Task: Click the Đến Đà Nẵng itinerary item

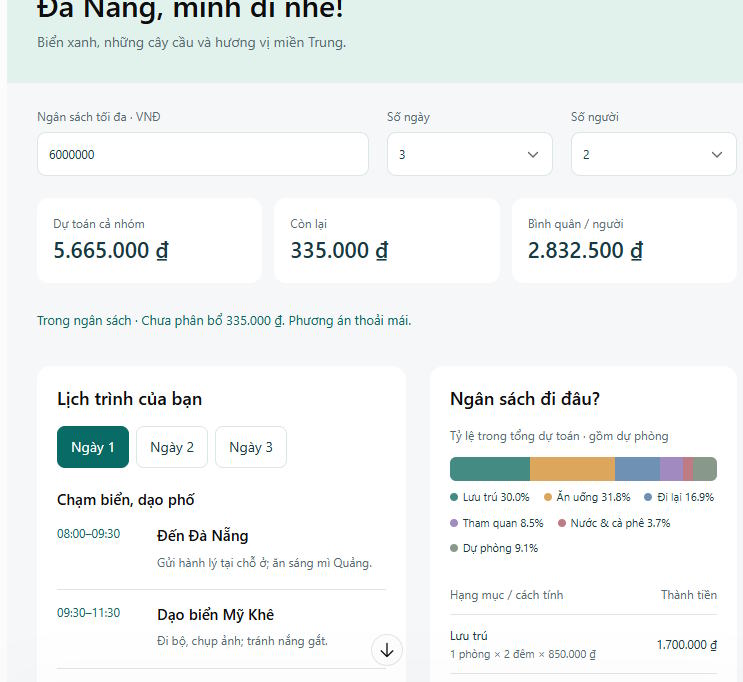Action: (221, 550)
